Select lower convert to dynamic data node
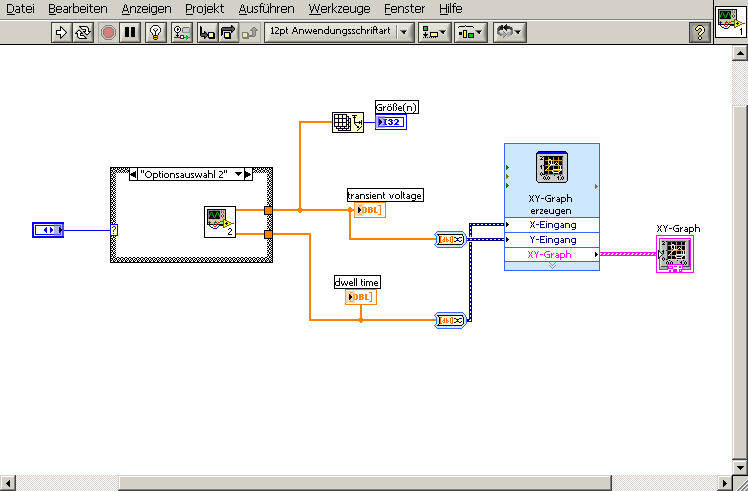This screenshot has width=748, height=491. click(450, 320)
